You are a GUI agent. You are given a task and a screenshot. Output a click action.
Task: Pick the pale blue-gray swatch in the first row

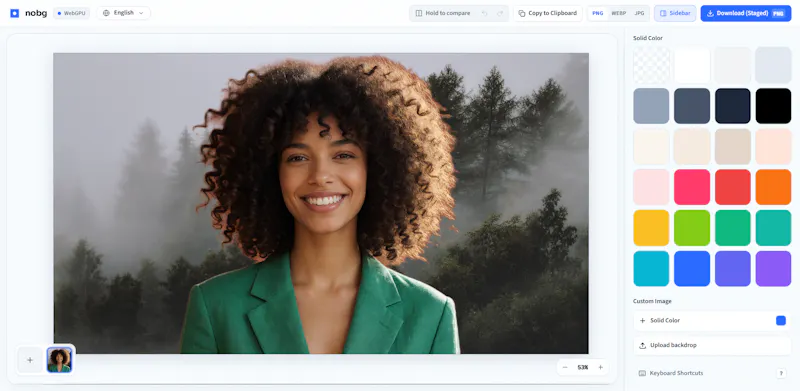pyautogui.click(x=773, y=65)
